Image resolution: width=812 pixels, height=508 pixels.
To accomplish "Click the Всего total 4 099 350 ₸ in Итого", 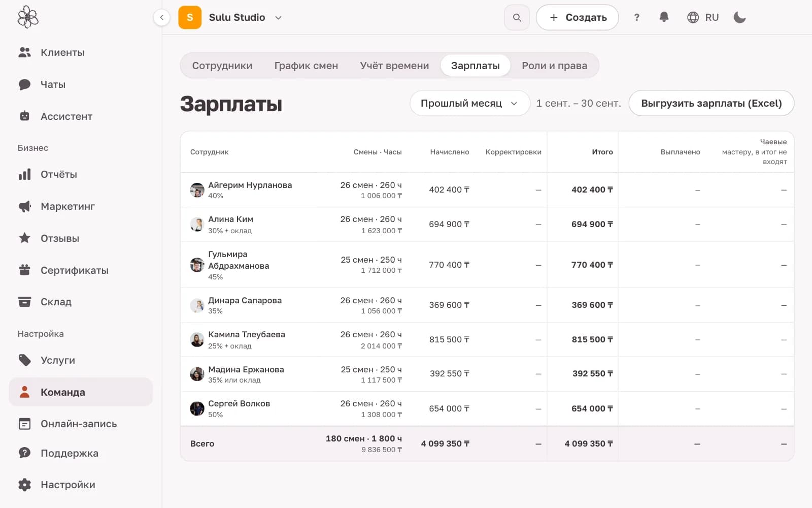I will (589, 443).
